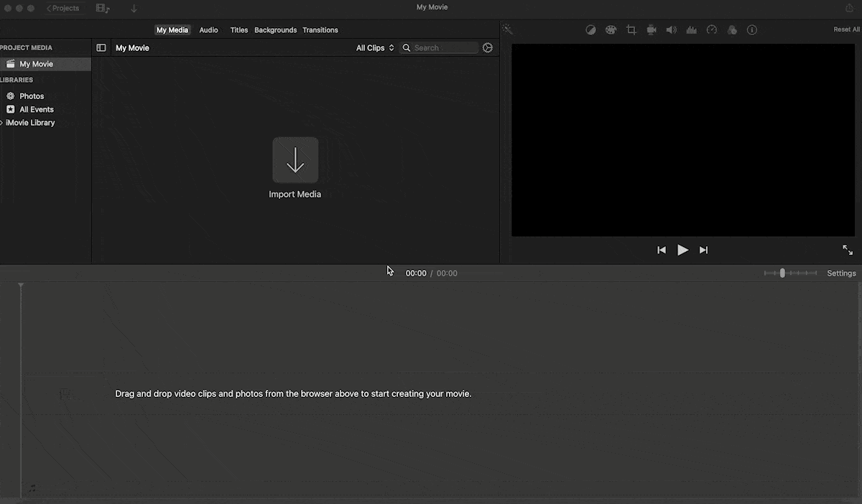The image size is (862, 504).
Task: Open the speed adjustment speedometer icon
Action: coord(712,30)
